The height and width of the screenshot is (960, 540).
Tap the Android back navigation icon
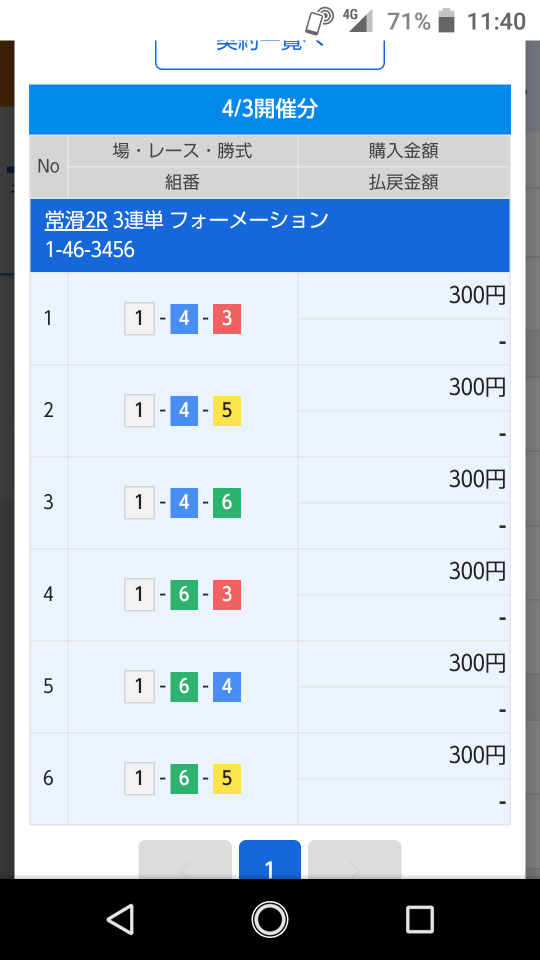click(x=121, y=920)
